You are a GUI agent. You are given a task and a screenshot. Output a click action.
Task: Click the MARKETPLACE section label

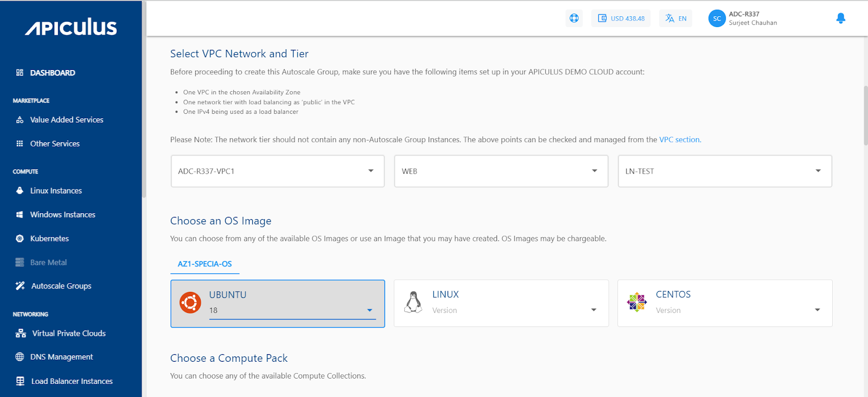[31, 101]
